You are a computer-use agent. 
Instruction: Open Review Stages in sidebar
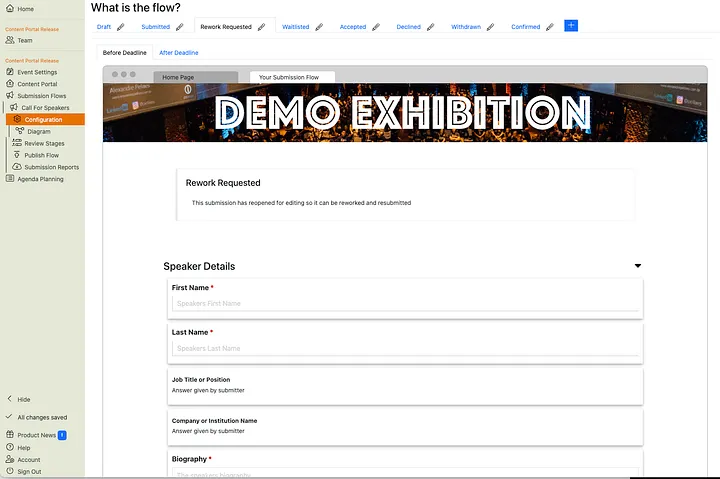[x=45, y=143]
